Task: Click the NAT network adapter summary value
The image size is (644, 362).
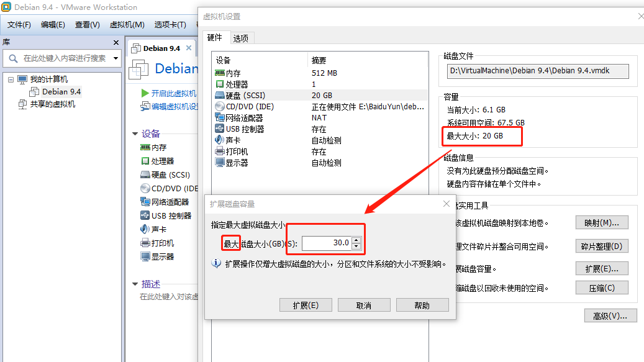Action: pos(319,117)
